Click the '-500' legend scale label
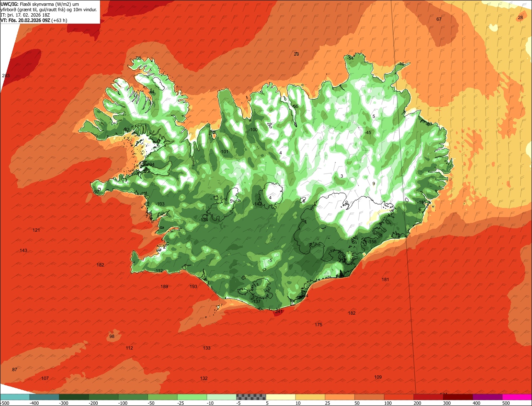Screen dimensions: 532x406 click(x=5, y=403)
